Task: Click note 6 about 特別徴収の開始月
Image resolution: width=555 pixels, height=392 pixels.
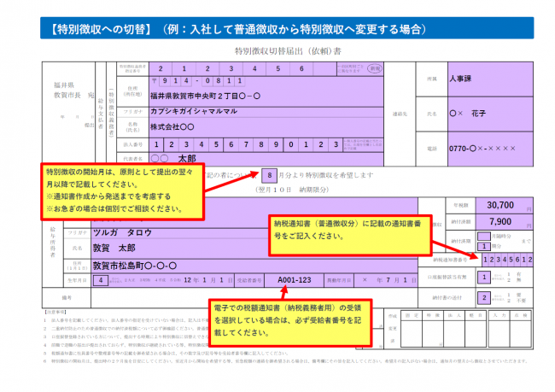Action: click(285, 361)
